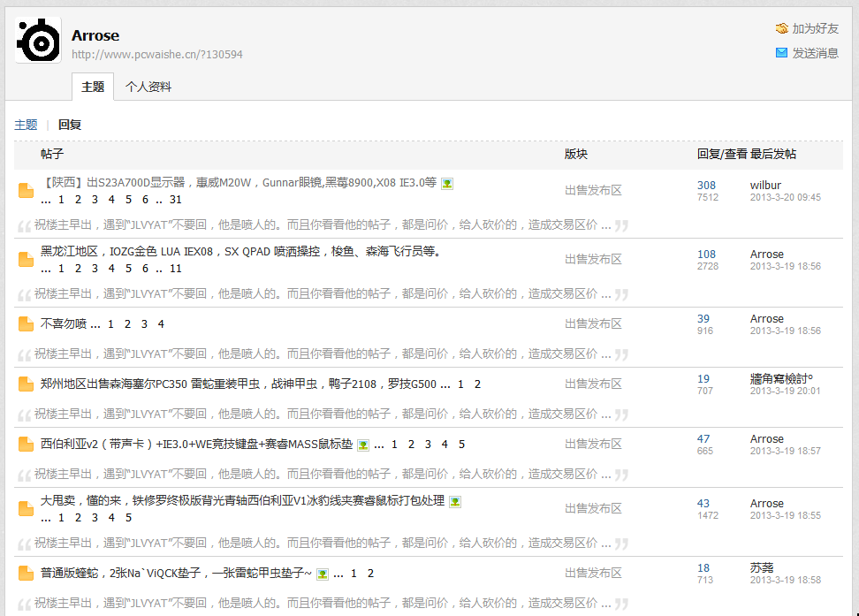Open thread 西伯利亚v2（带声卡）

click(x=197, y=444)
